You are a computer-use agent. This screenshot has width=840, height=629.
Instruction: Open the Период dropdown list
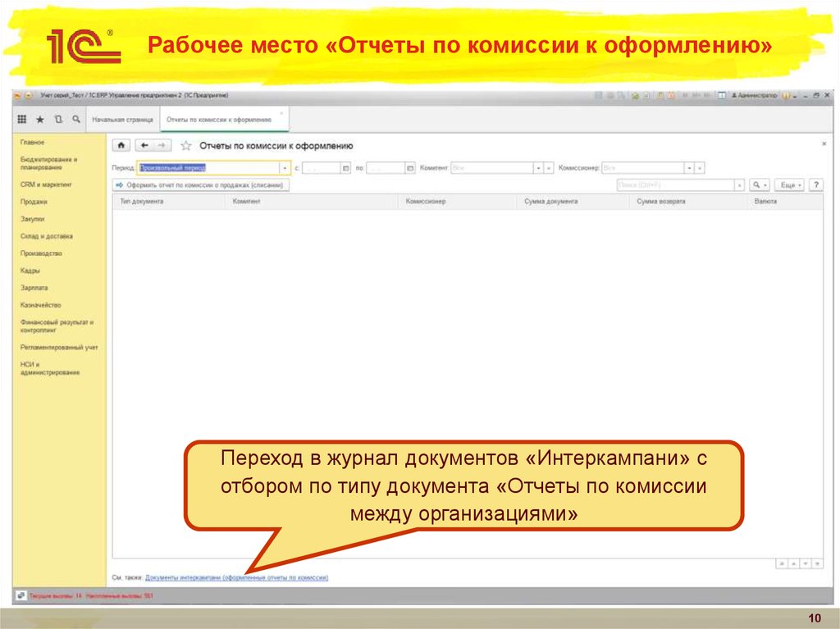285,166
